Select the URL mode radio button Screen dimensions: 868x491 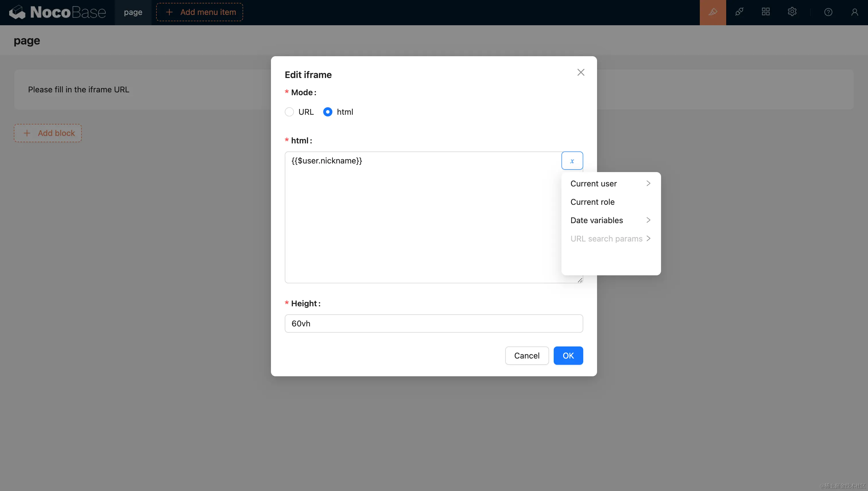(289, 112)
